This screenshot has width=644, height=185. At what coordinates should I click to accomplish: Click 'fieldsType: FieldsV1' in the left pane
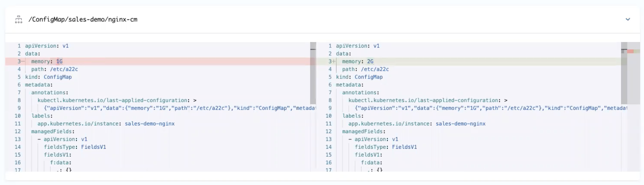pos(75,147)
